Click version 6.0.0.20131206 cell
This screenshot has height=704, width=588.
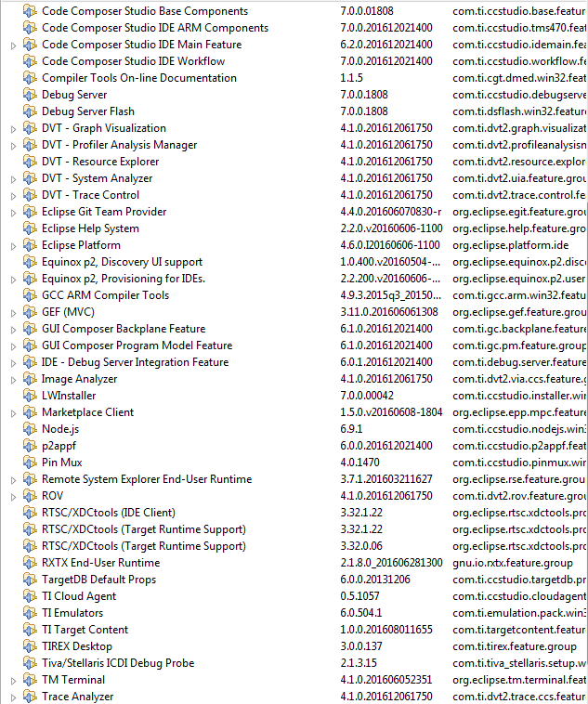click(x=375, y=580)
